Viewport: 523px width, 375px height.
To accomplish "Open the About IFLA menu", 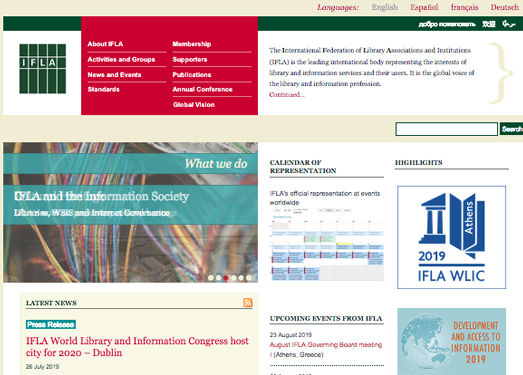I will (x=105, y=44).
